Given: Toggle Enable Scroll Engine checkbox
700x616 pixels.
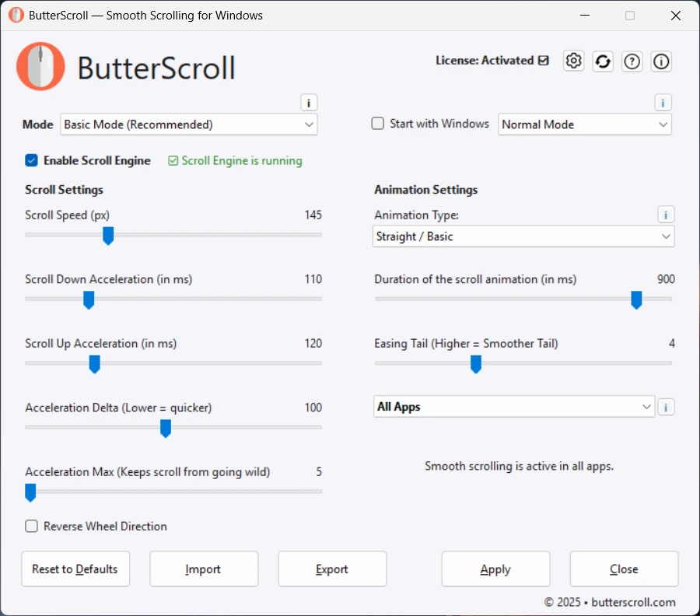Looking at the screenshot, I should [31, 160].
